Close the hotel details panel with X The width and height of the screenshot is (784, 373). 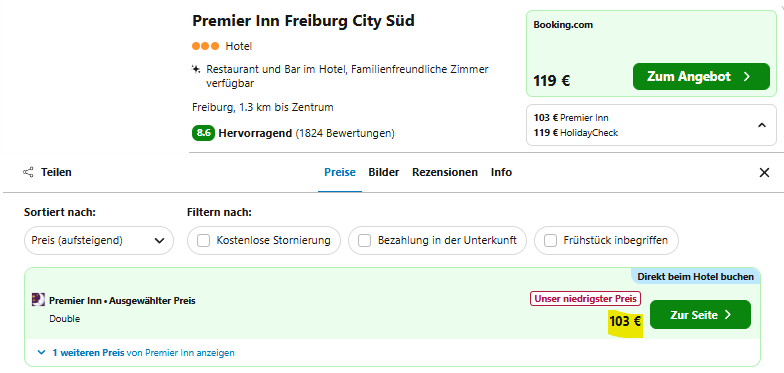pos(764,172)
